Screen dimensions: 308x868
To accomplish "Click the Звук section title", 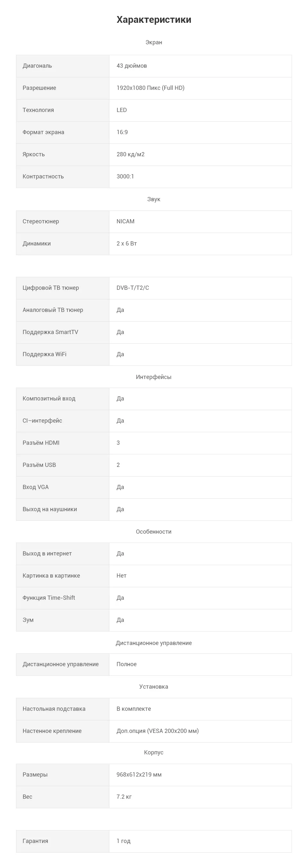I will tap(154, 200).
